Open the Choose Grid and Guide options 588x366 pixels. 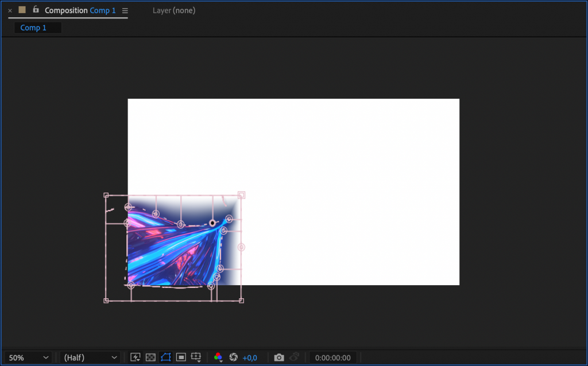(x=196, y=357)
